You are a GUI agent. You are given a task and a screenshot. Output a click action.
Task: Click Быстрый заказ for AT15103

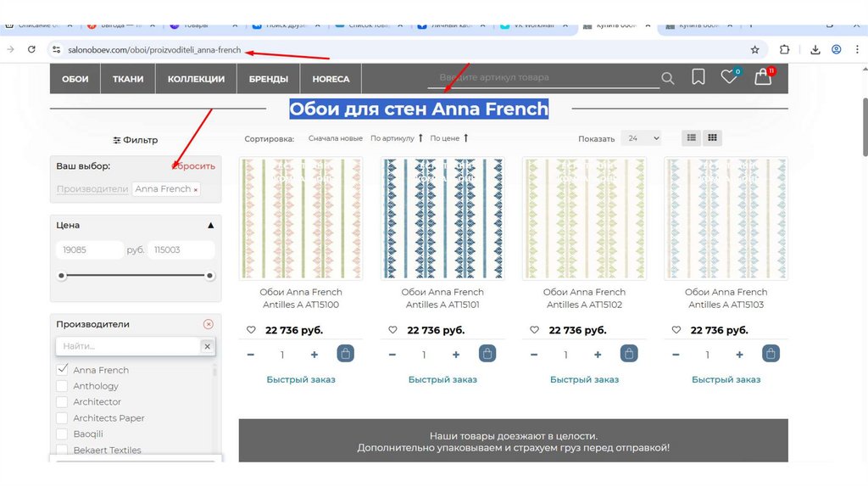pos(726,379)
